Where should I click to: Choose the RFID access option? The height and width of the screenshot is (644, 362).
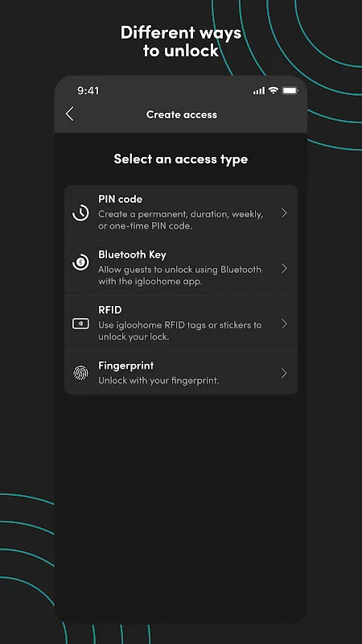pyautogui.click(x=181, y=324)
